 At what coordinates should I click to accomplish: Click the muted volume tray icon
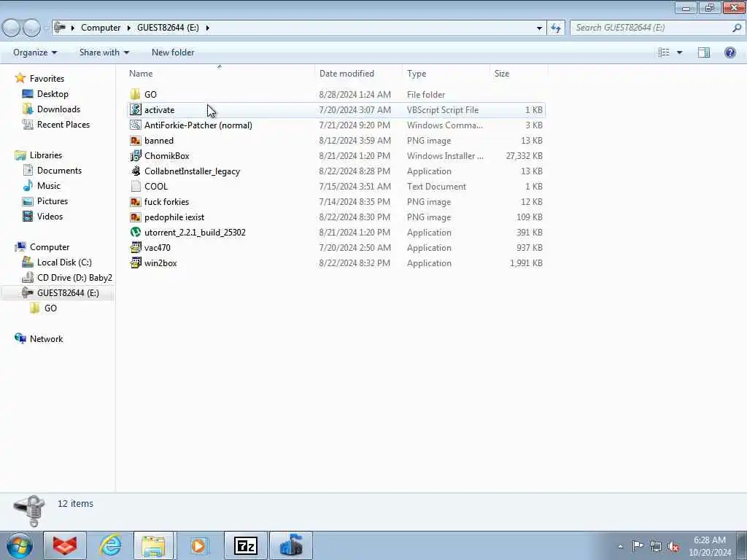(x=673, y=546)
